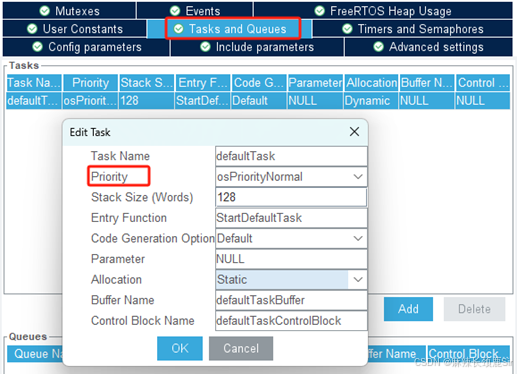
Task: Click the Default code generation table cell
Action: click(259, 101)
